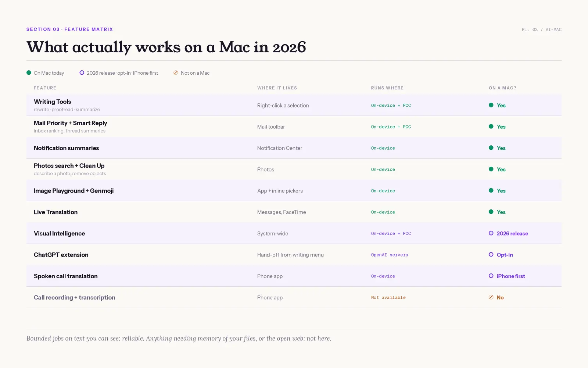Click Call recording + transcription feature name
Screen dimensions: 588x368
(x=75, y=297)
